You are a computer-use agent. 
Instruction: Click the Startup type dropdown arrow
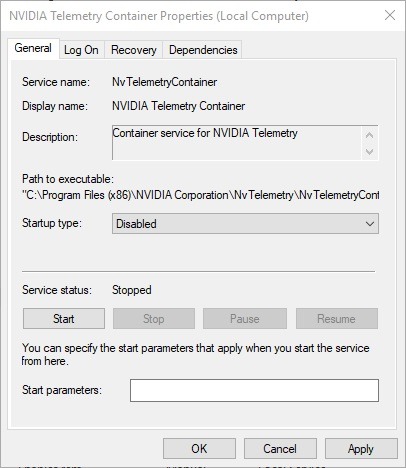[x=369, y=224]
